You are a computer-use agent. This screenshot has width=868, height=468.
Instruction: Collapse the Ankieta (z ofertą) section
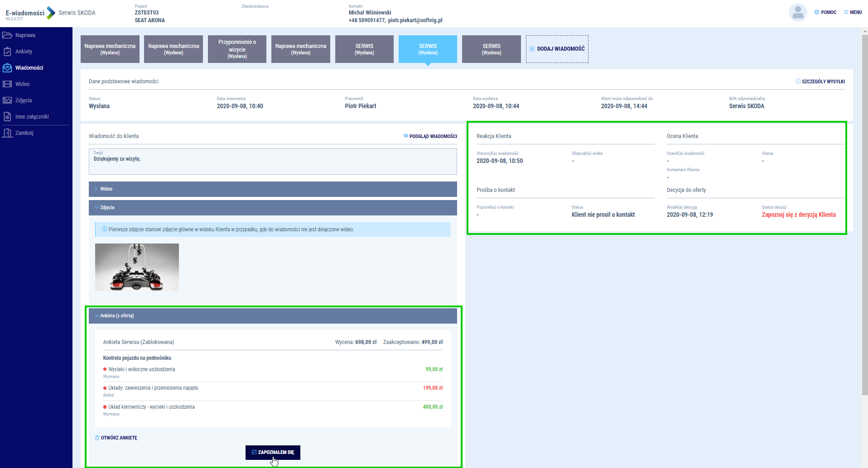tap(272, 316)
